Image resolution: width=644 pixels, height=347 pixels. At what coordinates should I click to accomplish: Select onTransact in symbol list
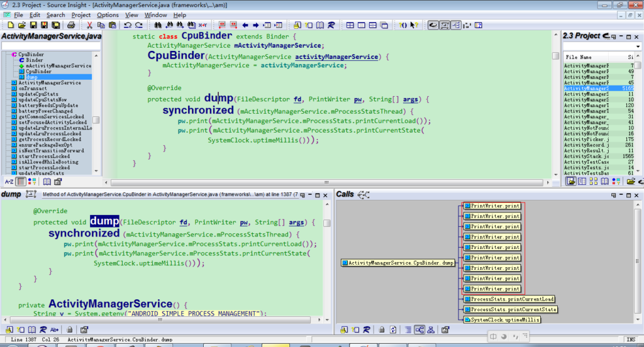(33, 88)
